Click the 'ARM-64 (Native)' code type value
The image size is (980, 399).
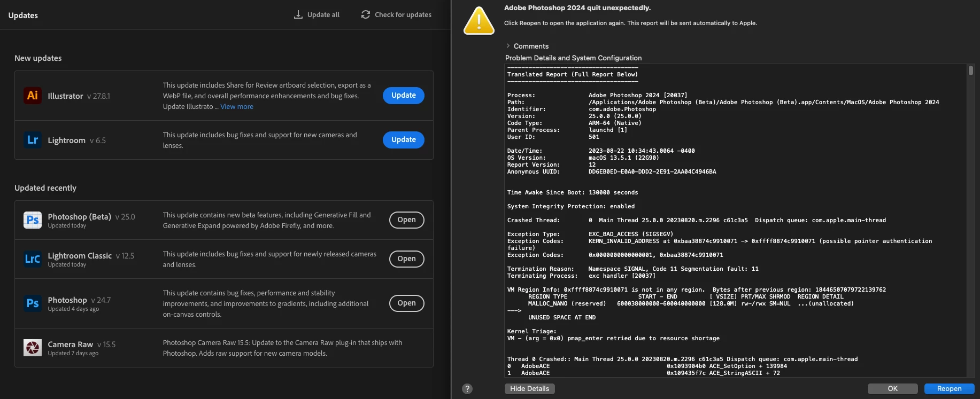pos(615,123)
